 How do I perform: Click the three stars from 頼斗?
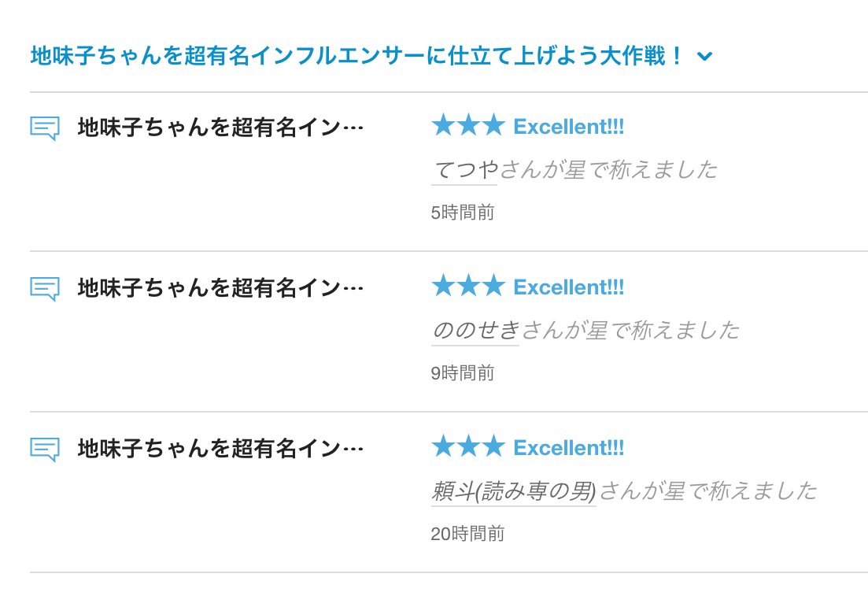(x=467, y=446)
